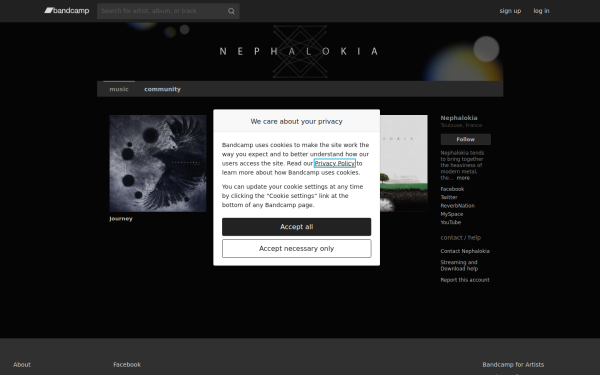Switch to the community tab
600x375 pixels.
(x=162, y=89)
